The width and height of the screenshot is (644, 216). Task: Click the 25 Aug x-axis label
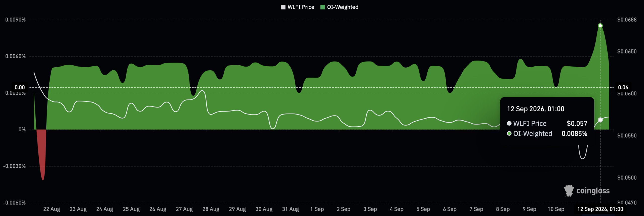(131, 209)
